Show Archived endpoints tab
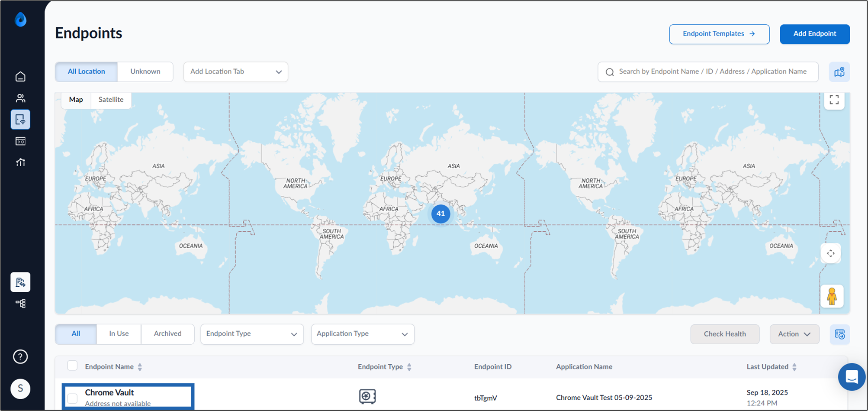Viewport: 868px width, 411px height. tap(167, 334)
